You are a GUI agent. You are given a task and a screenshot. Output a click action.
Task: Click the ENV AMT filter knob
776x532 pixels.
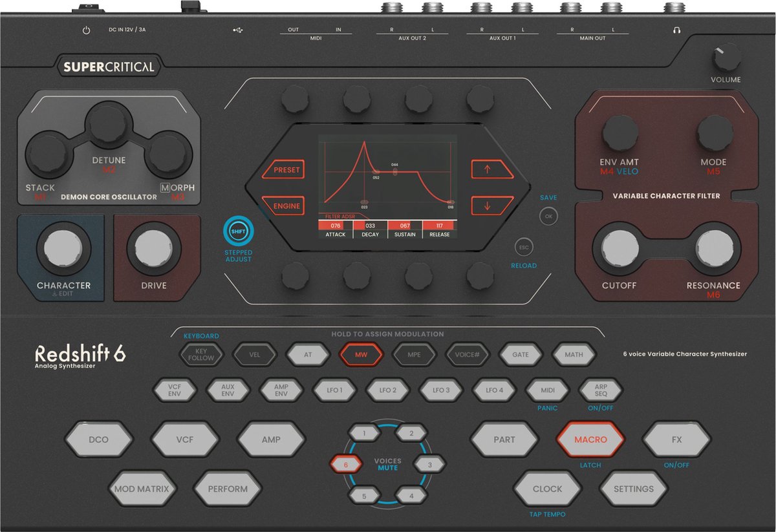click(x=620, y=134)
